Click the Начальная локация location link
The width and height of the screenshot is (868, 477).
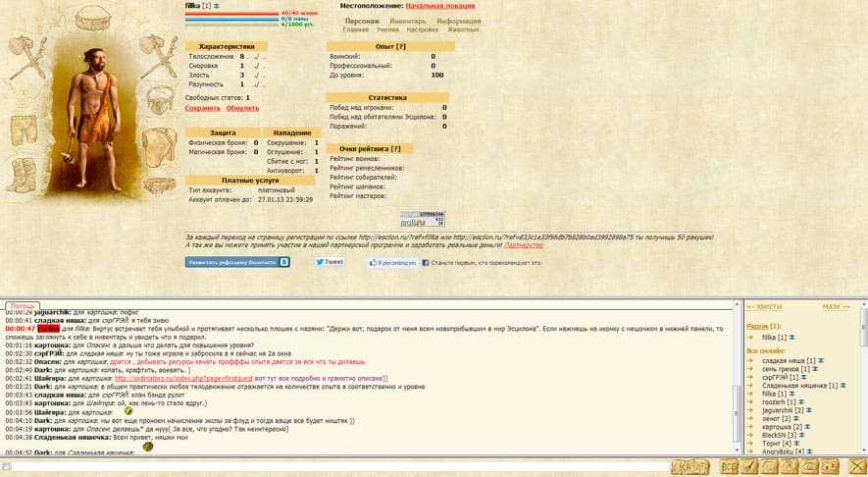click(438, 6)
